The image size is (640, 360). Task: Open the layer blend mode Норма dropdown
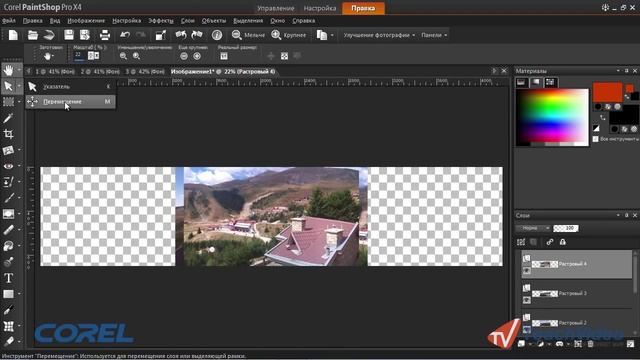[x=533, y=228]
